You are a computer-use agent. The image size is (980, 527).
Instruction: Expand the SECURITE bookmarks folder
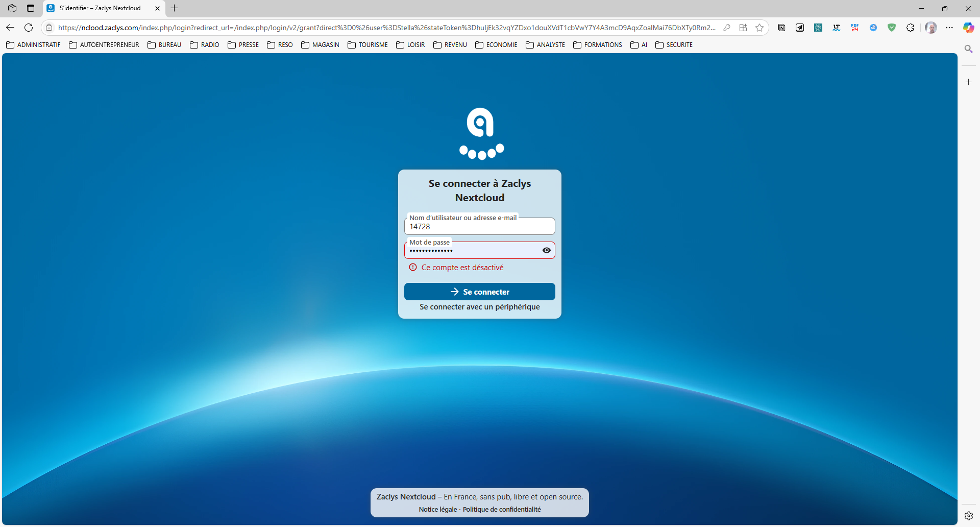click(674, 45)
